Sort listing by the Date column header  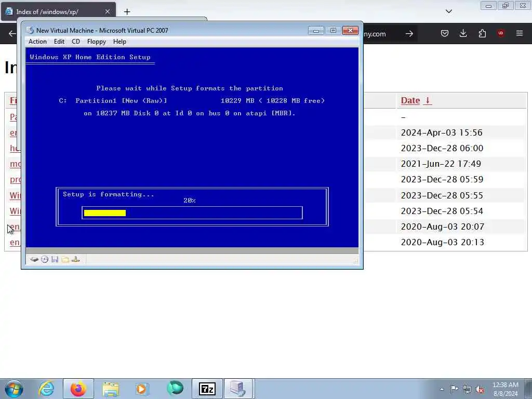(x=410, y=100)
